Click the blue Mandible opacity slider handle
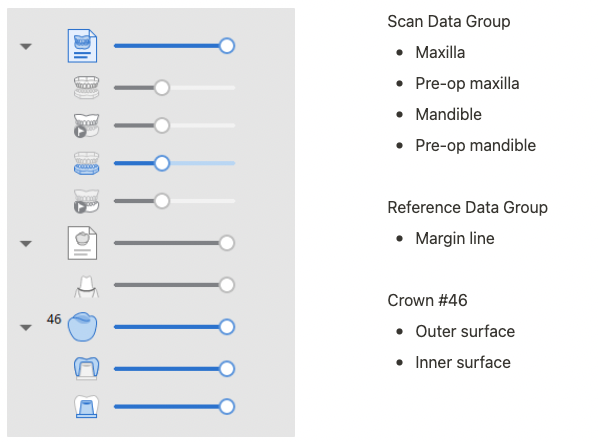Image resolution: width=598 pixels, height=442 pixels. pos(162,163)
